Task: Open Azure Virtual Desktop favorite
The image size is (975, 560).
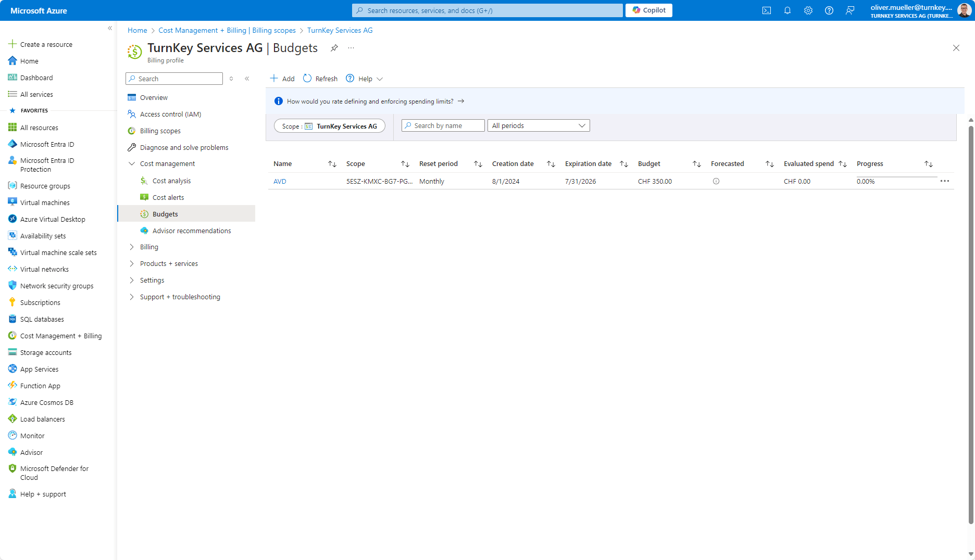Action: click(47, 219)
